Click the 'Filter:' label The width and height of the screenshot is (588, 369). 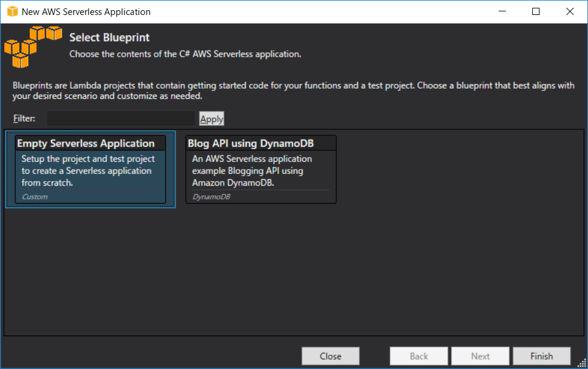pos(25,119)
